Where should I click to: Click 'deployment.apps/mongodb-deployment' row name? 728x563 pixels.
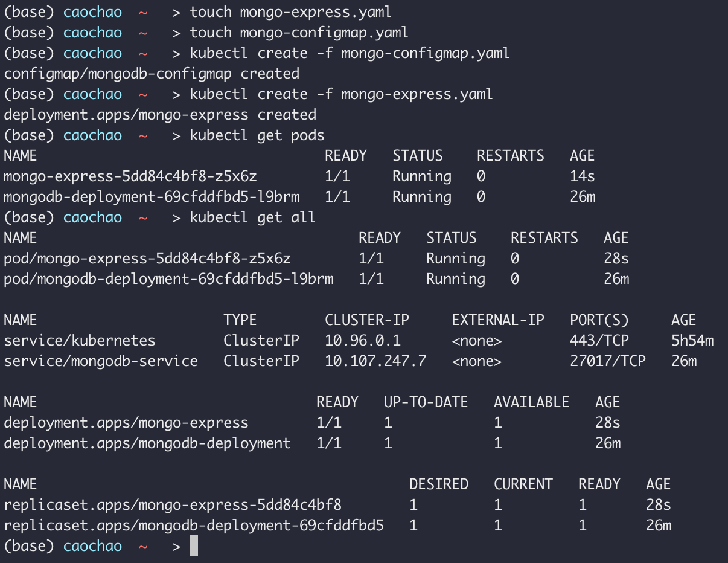click(147, 443)
